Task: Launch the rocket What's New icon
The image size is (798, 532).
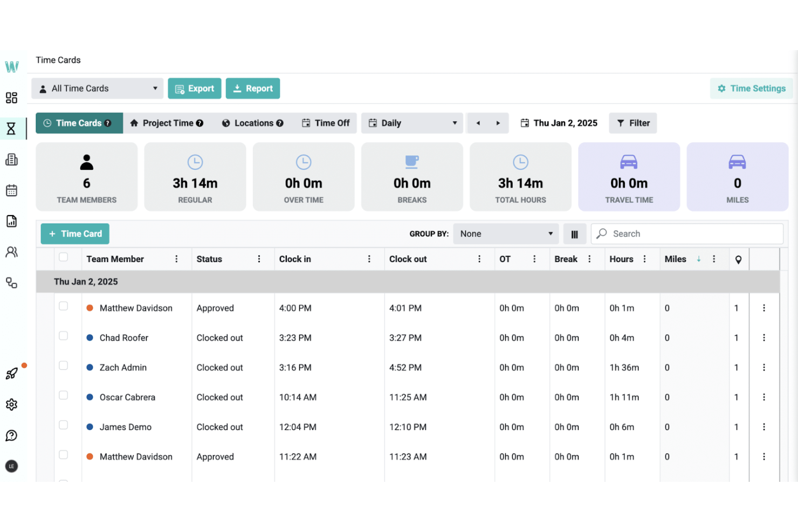Action: pos(12,373)
